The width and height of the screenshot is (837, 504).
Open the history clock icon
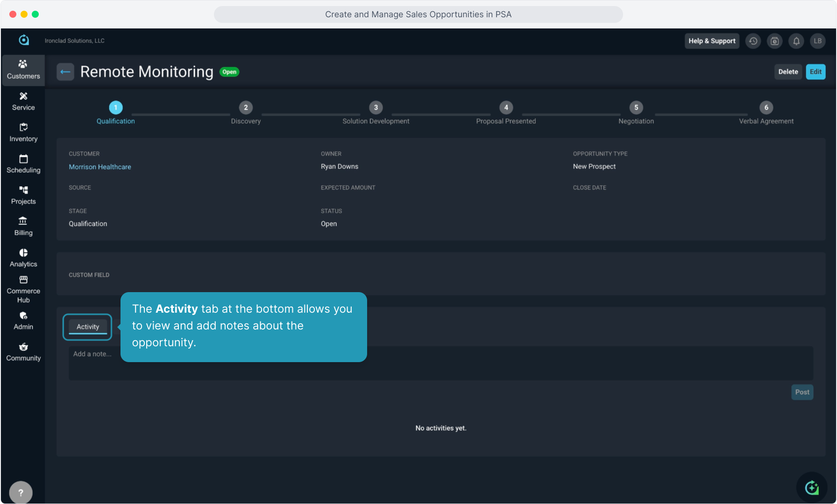[x=753, y=41]
